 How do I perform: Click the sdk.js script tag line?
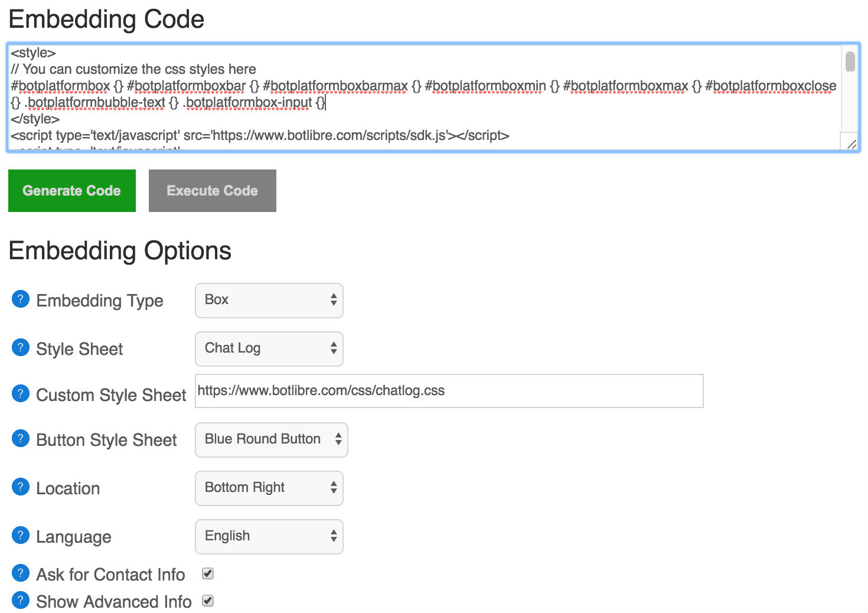coord(260,135)
